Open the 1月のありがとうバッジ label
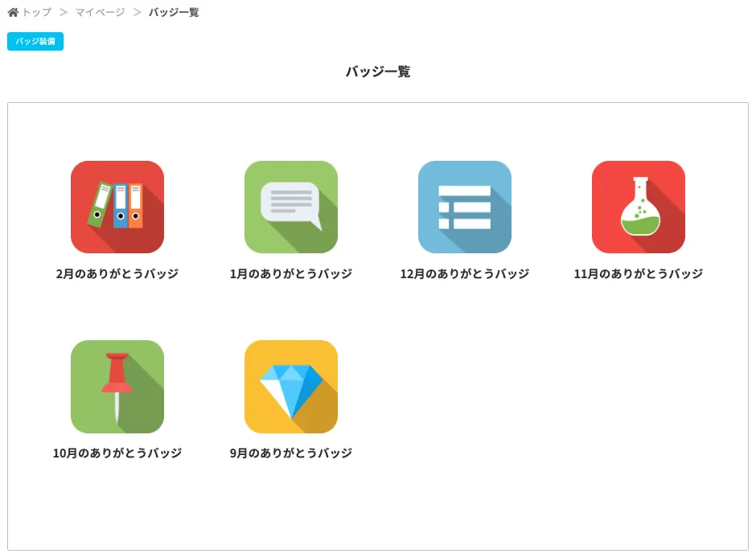 pyautogui.click(x=291, y=273)
